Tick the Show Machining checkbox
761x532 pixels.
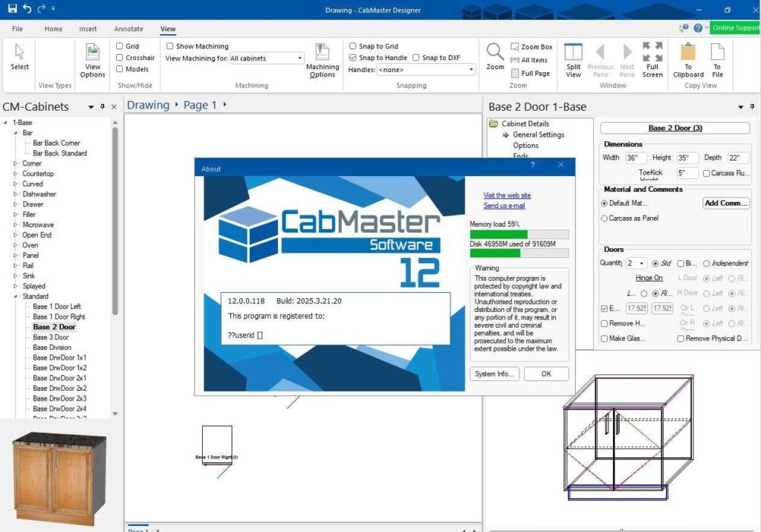[x=170, y=46]
